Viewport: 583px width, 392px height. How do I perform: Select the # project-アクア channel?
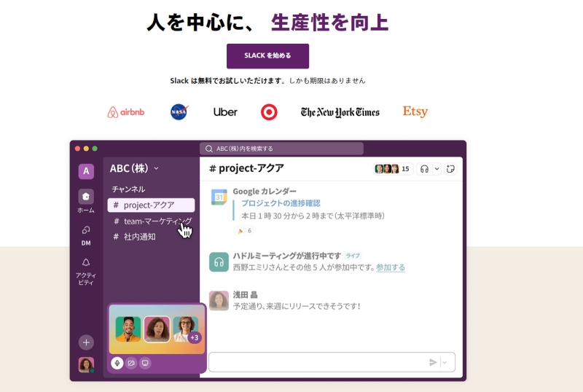pos(151,205)
